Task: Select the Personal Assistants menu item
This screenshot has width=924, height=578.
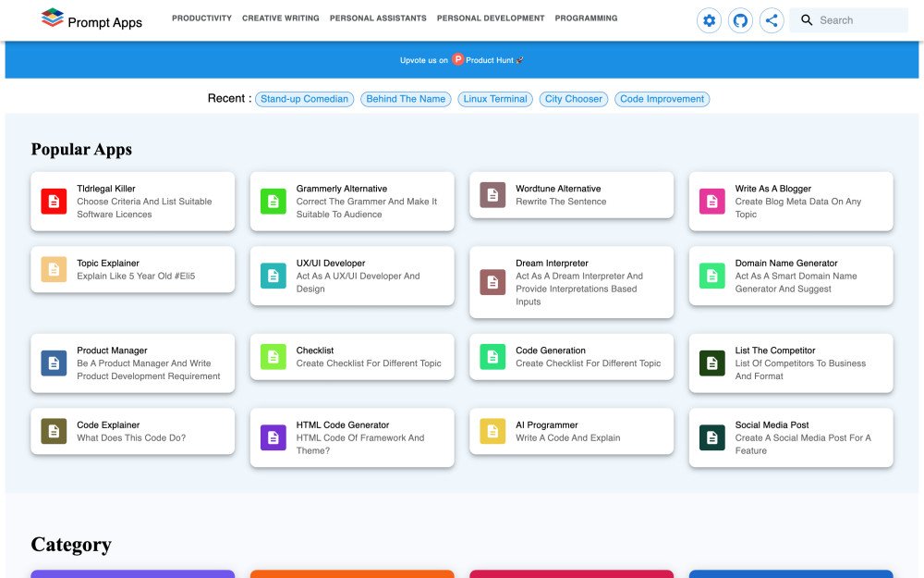Action: point(378,18)
